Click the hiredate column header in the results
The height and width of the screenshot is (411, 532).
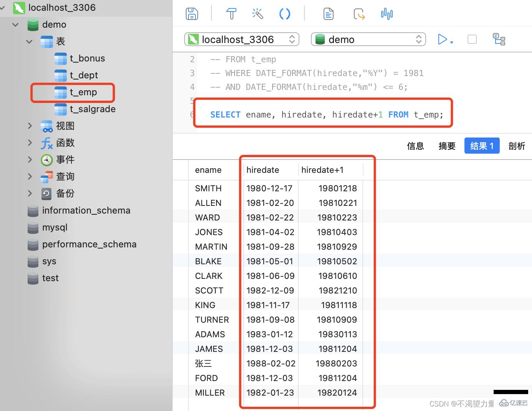[263, 170]
